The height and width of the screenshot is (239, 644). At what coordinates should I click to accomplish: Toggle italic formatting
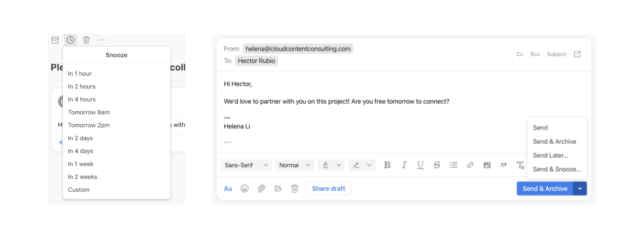(404, 165)
